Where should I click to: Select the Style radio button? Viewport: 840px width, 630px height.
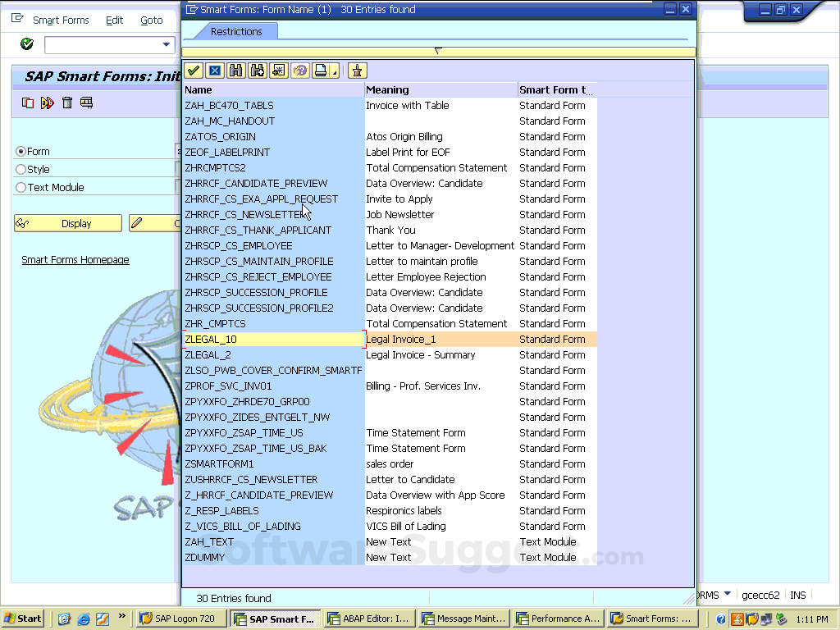click(x=21, y=170)
